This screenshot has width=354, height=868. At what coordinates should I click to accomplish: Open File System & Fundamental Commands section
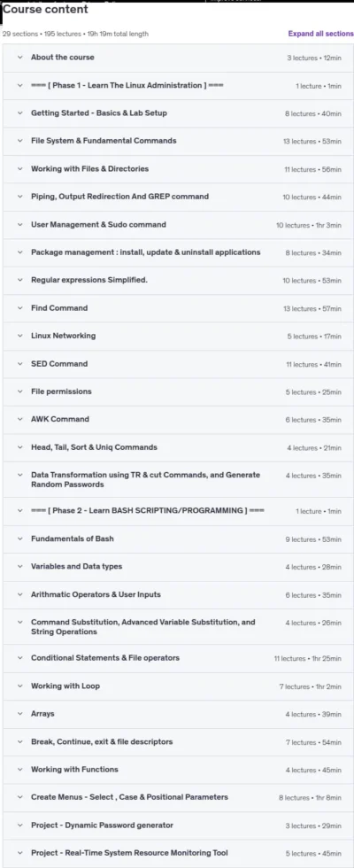coord(178,141)
